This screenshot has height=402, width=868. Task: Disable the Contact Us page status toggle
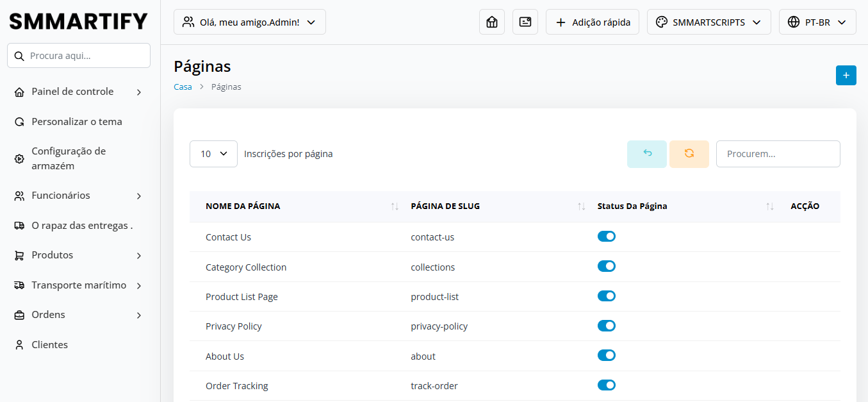pos(606,237)
